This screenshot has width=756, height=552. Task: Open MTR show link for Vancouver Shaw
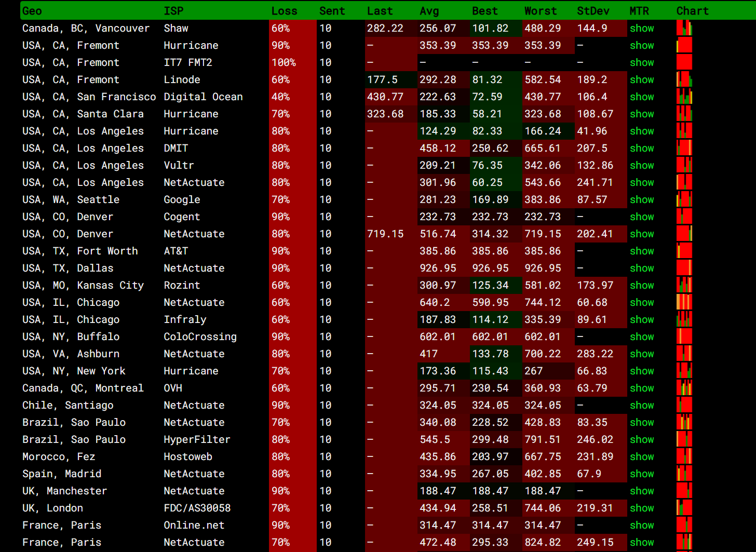tap(642, 28)
